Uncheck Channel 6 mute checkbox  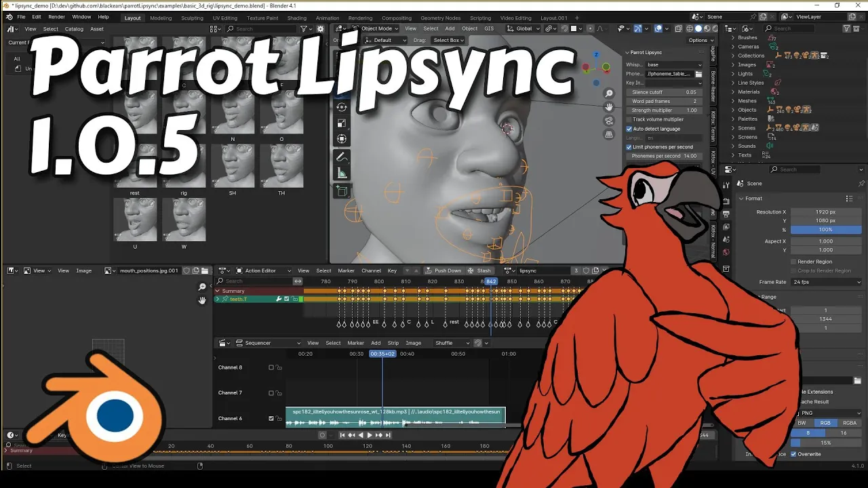pos(271,418)
